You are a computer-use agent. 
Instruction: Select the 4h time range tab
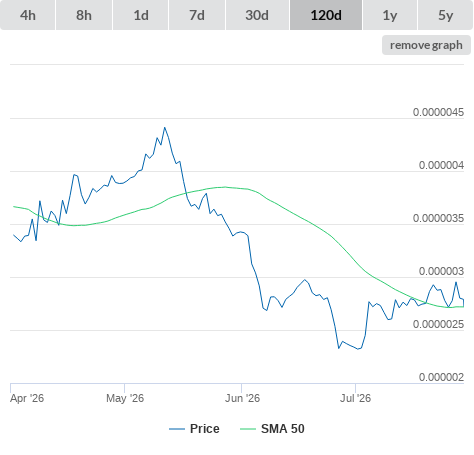(x=28, y=15)
